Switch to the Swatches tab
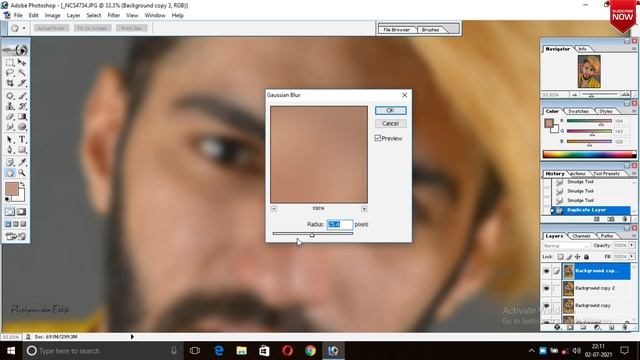 point(578,111)
